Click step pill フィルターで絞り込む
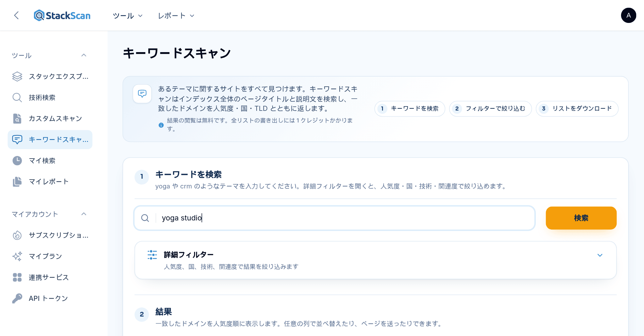 tap(490, 109)
